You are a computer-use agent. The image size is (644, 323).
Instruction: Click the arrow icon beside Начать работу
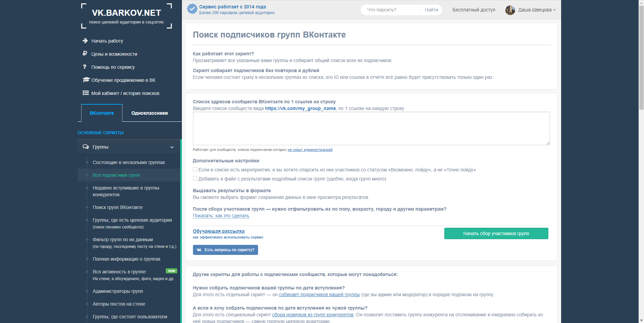(x=85, y=41)
